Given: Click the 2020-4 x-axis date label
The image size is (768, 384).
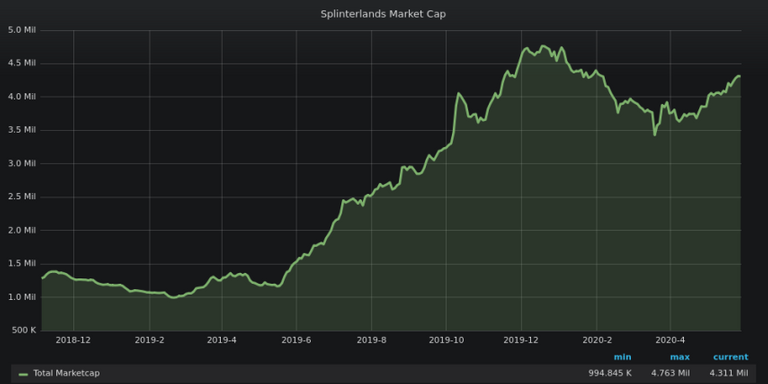Looking at the screenshot, I should click(x=670, y=340).
